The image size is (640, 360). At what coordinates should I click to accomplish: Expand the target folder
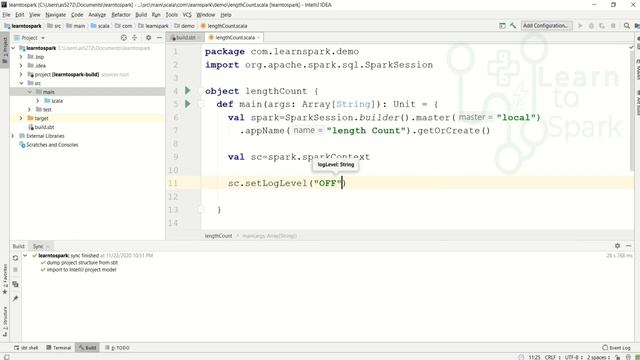pyautogui.click(x=21, y=118)
